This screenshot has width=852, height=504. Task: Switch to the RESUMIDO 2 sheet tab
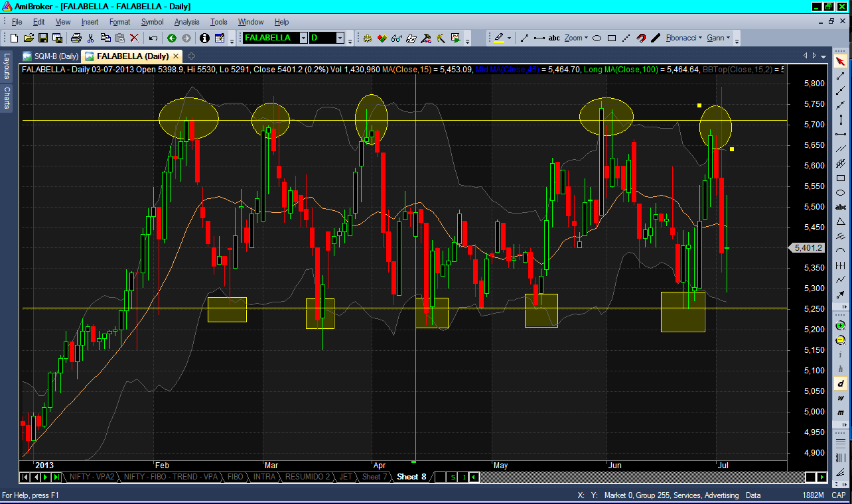pyautogui.click(x=308, y=477)
